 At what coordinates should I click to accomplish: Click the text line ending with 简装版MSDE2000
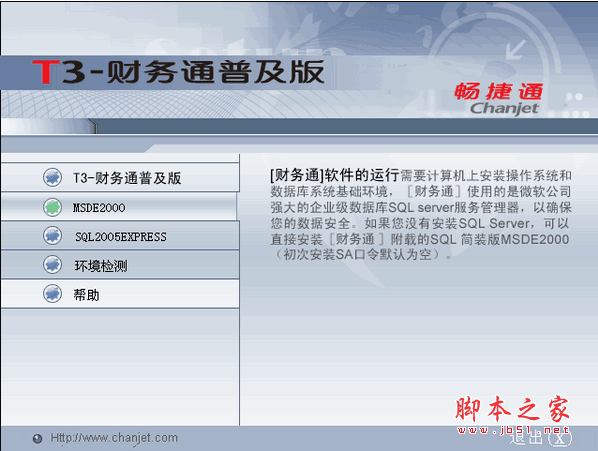(420, 239)
